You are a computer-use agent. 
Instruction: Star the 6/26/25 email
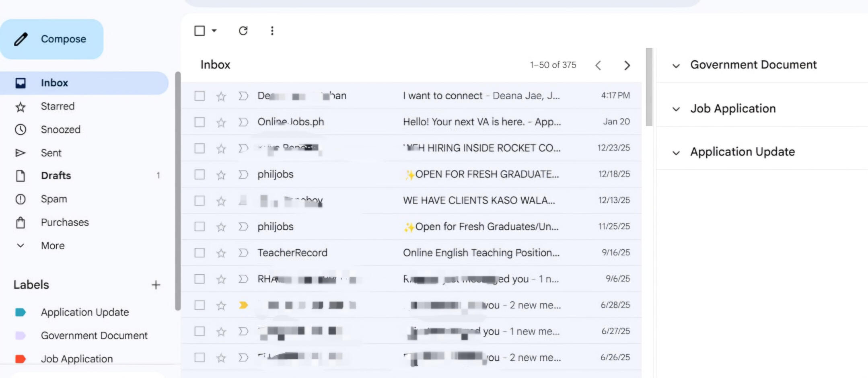[221, 357]
